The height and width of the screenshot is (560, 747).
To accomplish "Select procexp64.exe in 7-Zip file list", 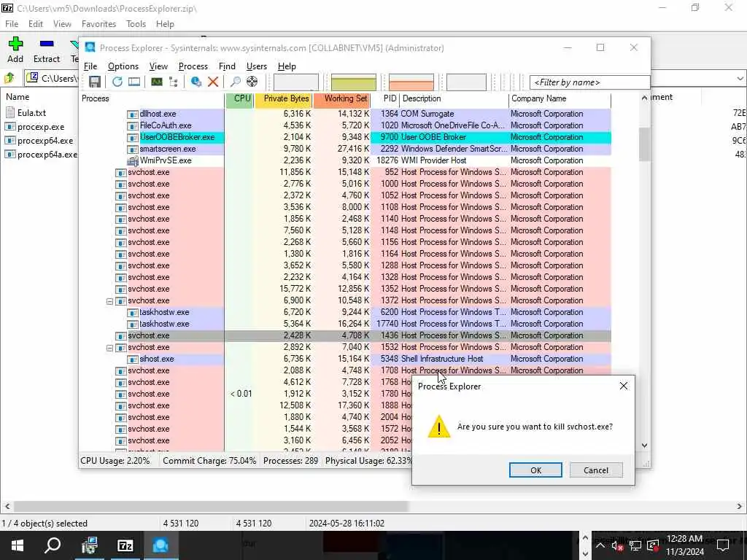I will pyautogui.click(x=40, y=141).
